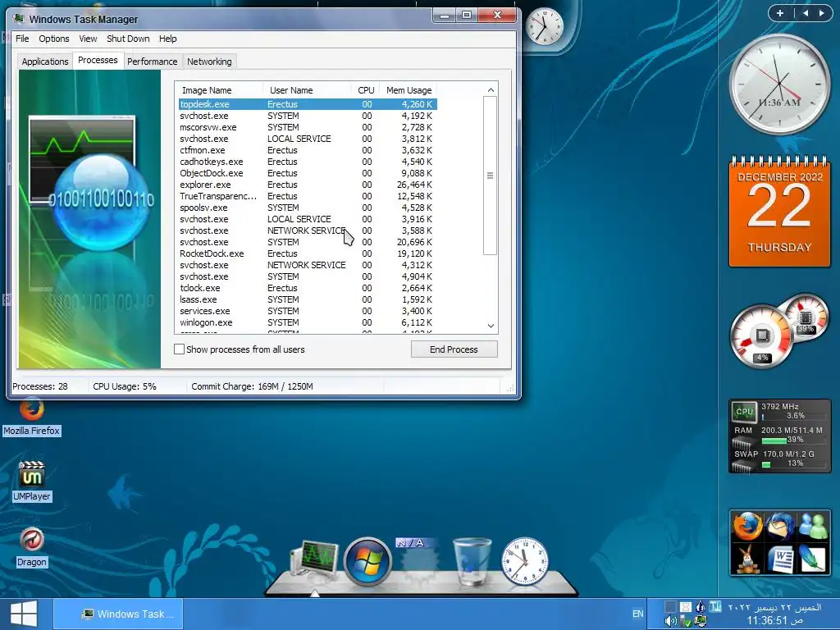Switch to the Performance tab
Screen dimensions: 840x630
(152, 62)
